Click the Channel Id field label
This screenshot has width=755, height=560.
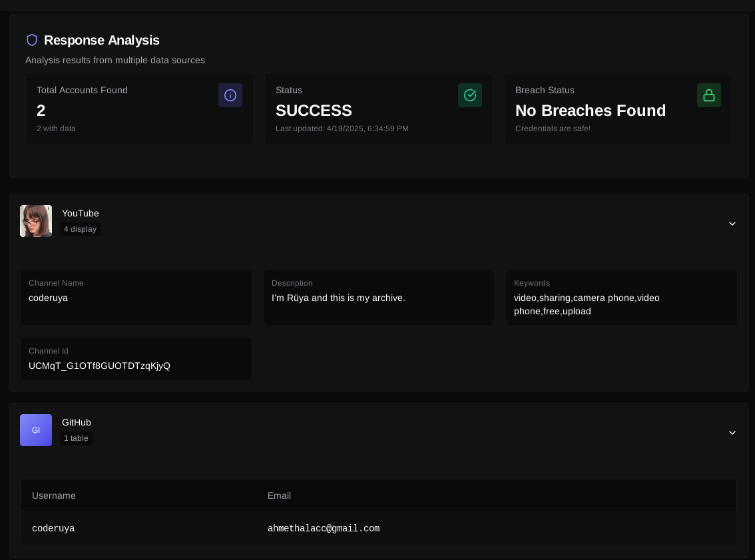pyautogui.click(x=49, y=351)
